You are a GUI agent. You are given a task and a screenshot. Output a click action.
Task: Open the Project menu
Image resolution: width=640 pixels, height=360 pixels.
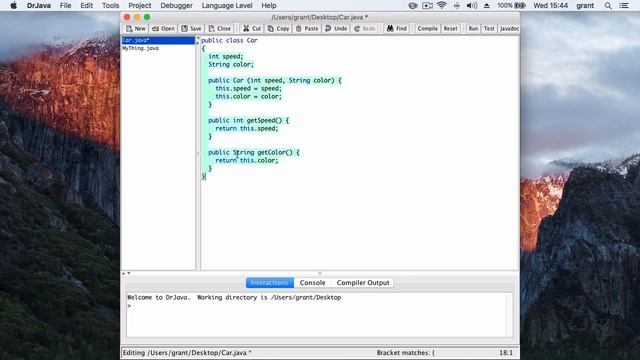140,5
